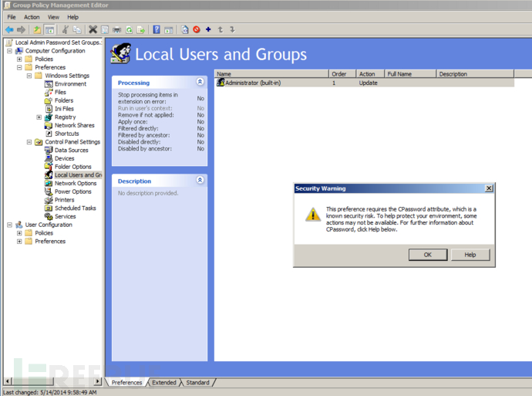Select Network Options in the tree

coord(76,184)
